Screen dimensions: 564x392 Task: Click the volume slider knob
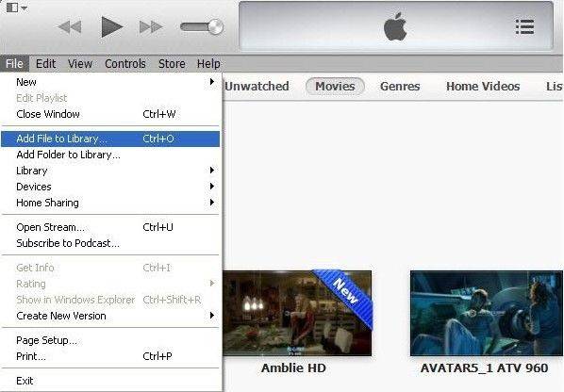[x=215, y=26]
